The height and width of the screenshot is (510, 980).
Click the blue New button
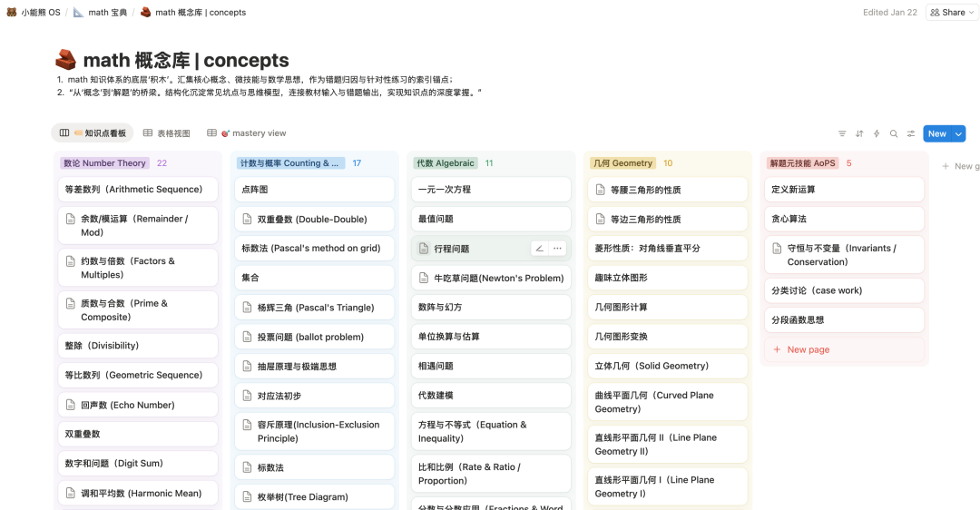point(936,133)
